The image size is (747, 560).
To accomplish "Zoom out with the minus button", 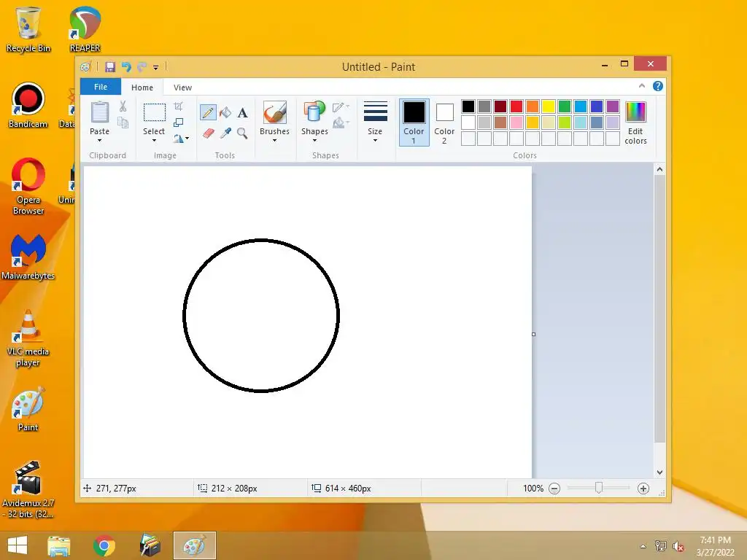I will click(554, 488).
